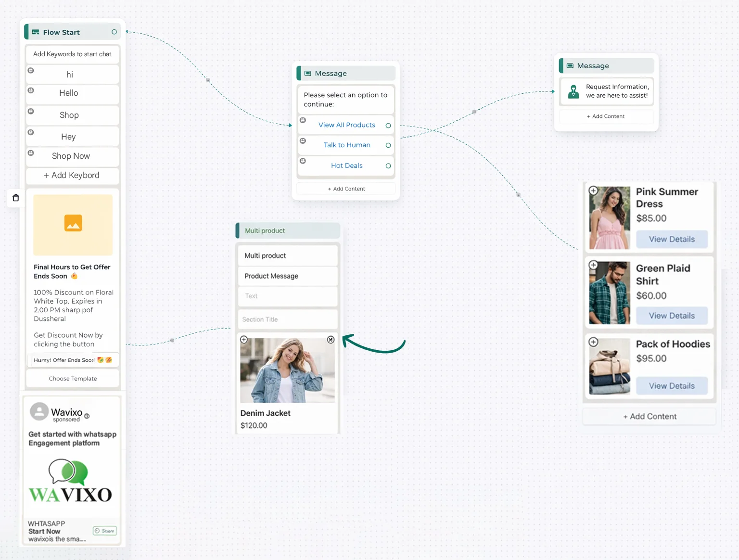Click the Section Title input field
The width and height of the screenshot is (739, 560).
point(287,319)
